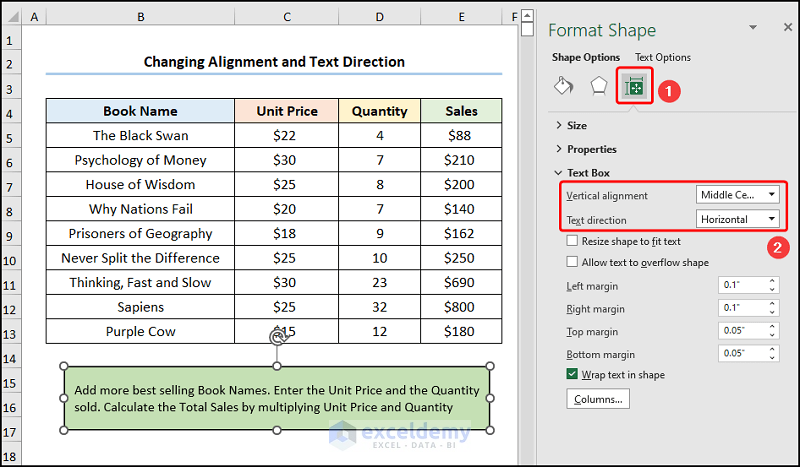Click the Top margin input field
800x467 pixels.
point(742,330)
